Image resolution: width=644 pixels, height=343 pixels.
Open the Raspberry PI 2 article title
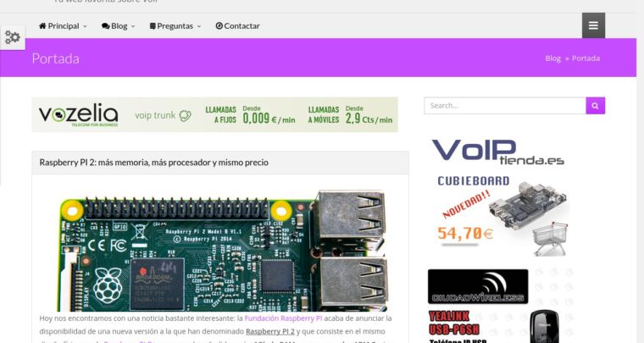point(154,163)
